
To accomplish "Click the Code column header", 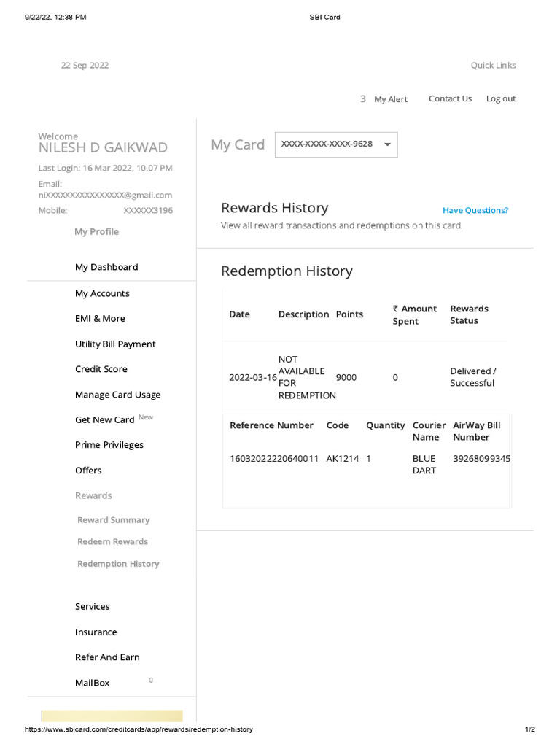I will (x=337, y=425).
